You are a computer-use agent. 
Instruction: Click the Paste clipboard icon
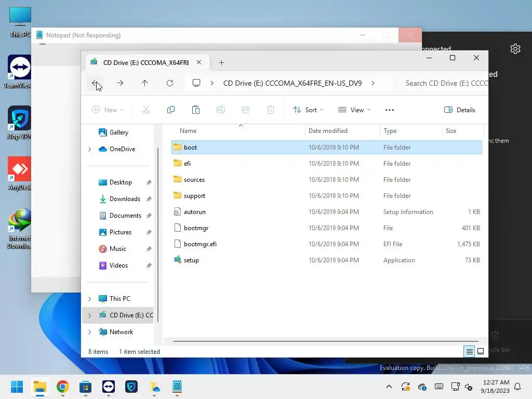point(196,110)
